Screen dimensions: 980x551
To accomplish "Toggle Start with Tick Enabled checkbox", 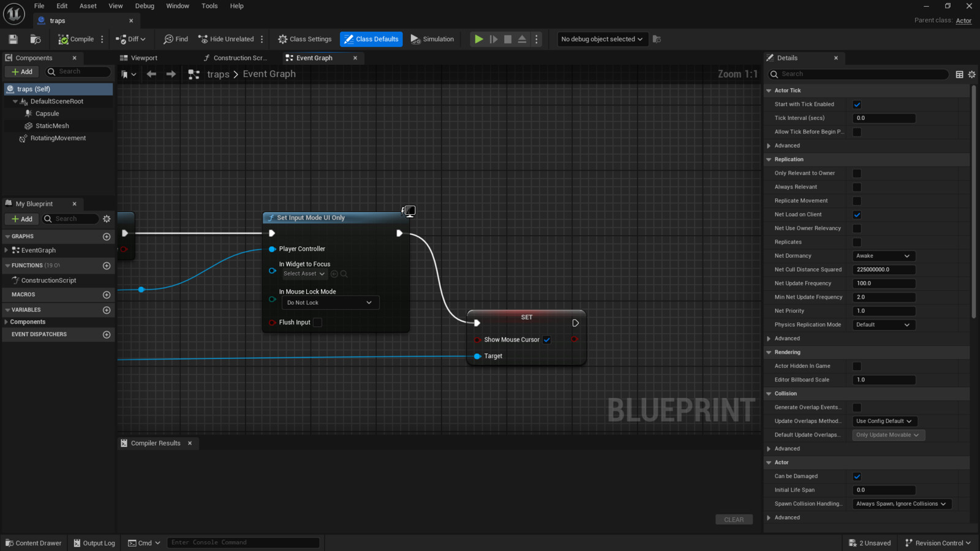I will [x=857, y=105].
